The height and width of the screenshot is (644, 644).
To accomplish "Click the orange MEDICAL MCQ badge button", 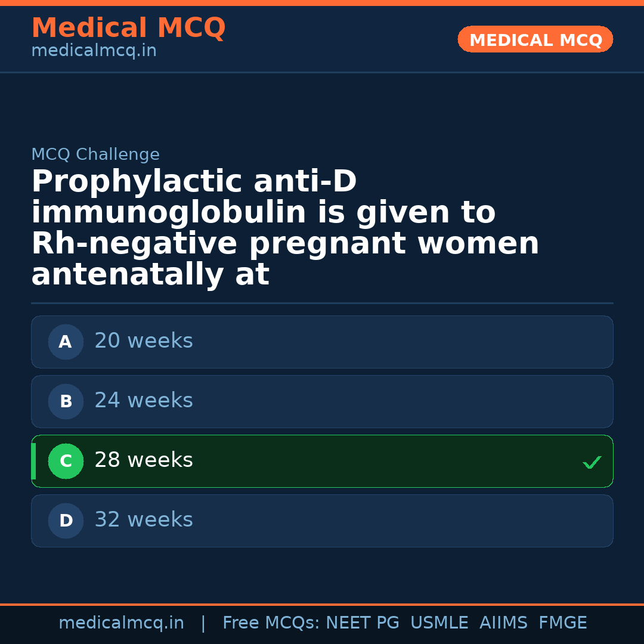I will point(535,39).
